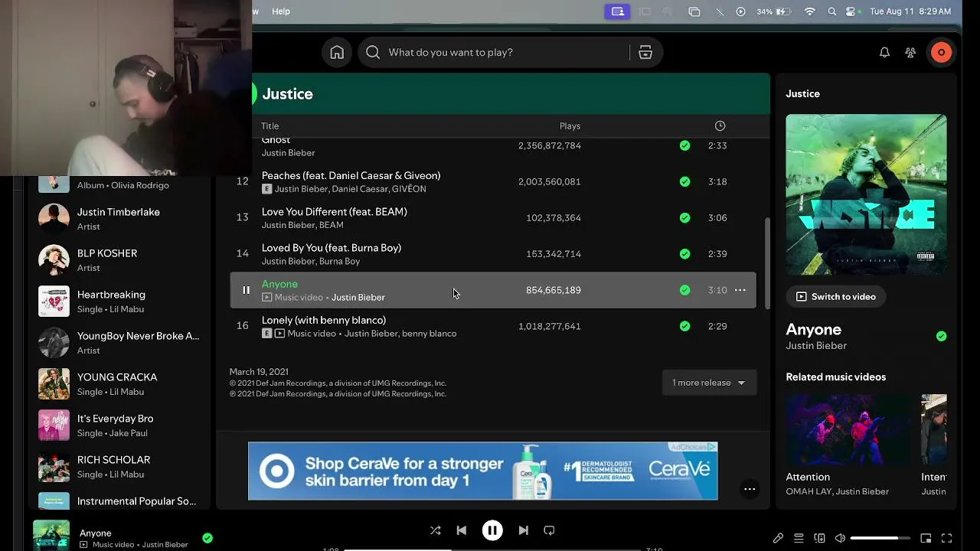Viewport: 980px width, 551px height.
Task: Open more options for Anyone track row
Action: point(740,290)
